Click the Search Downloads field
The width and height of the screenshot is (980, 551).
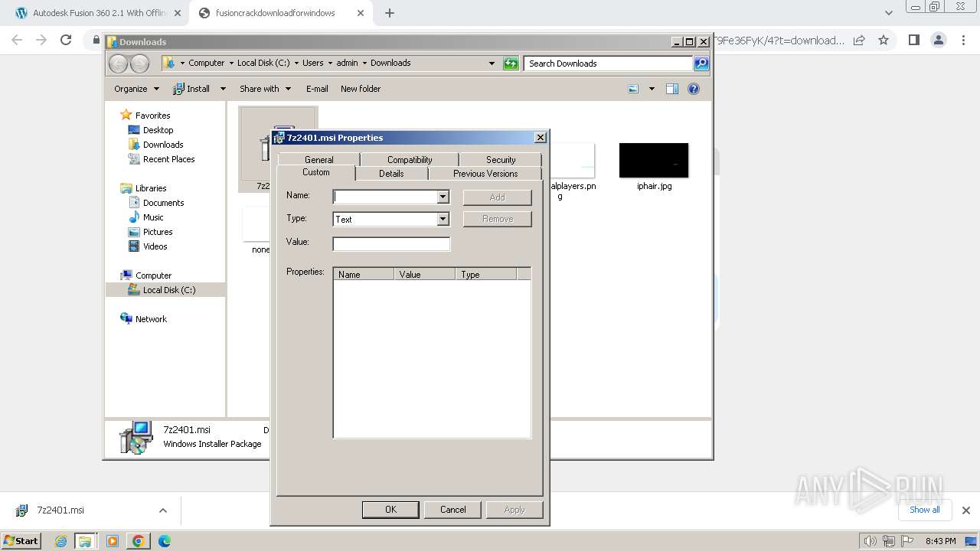(609, 64)
